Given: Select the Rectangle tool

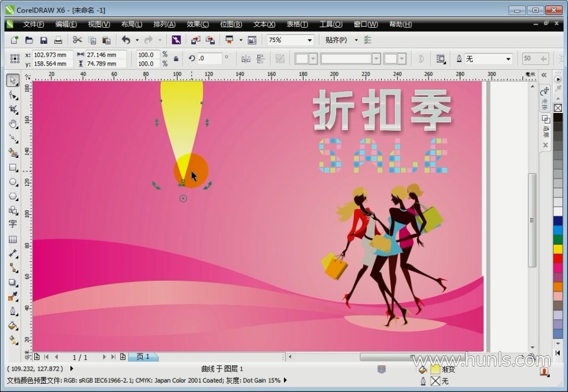Looking at the screenshot, I should click(13, 167).
